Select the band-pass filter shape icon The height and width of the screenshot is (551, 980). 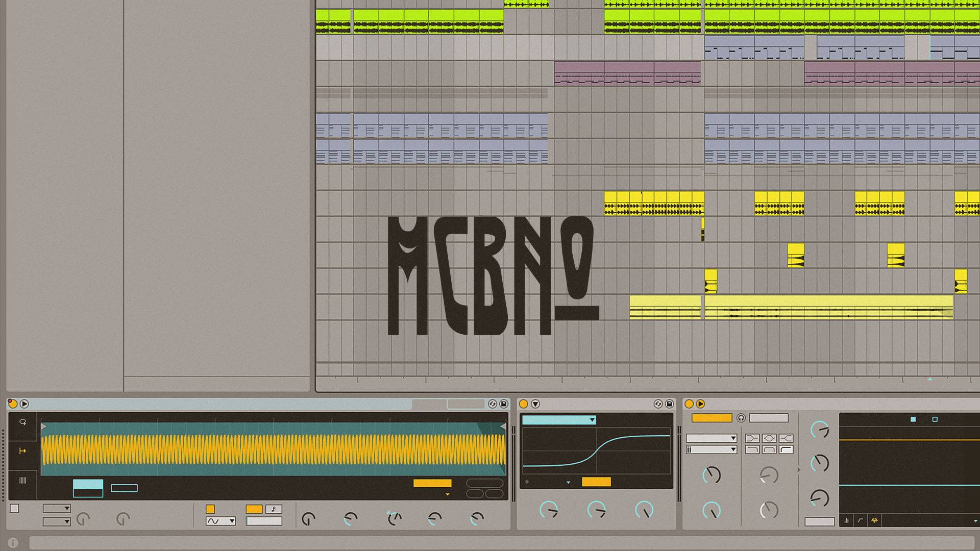tap(769, 449)
